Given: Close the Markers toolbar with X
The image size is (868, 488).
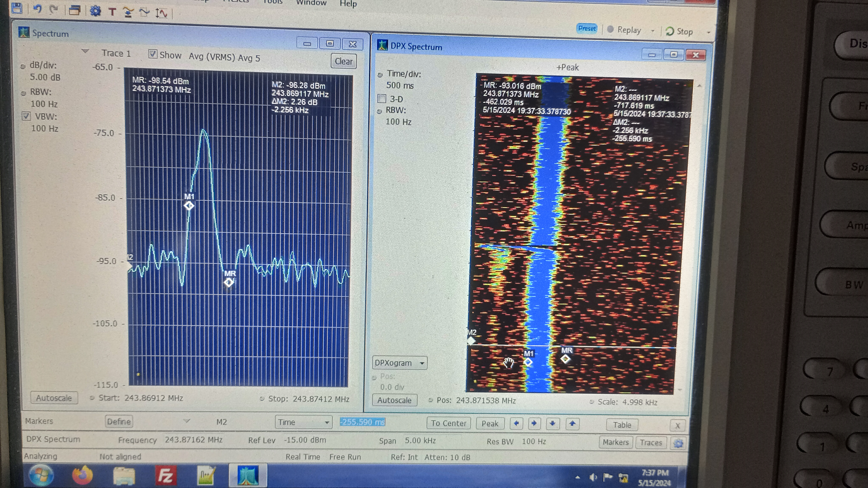Looking at the screenshot, I should 677,426.
